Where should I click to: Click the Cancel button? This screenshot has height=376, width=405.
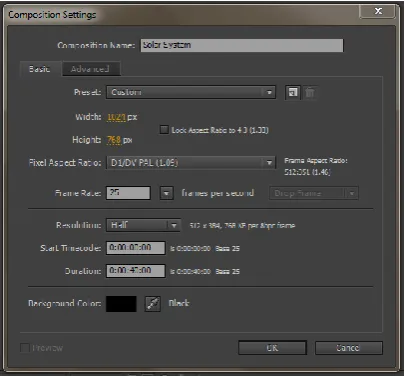pos(349,348)
